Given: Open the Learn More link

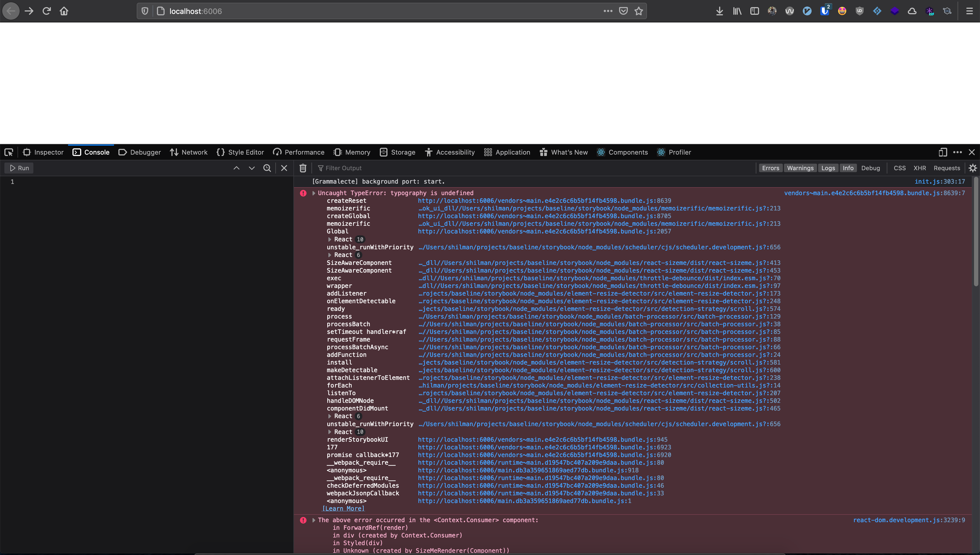Looking at the screenshot, I should (x=343, y=508).
